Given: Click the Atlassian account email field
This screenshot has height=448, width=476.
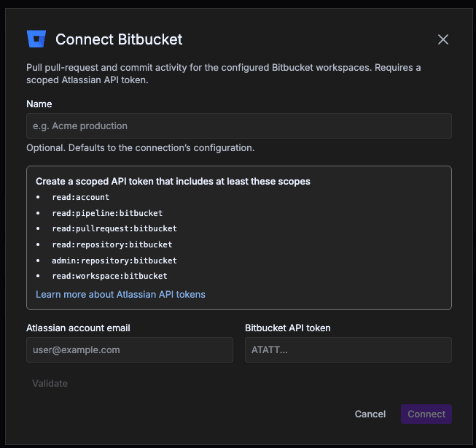Looking at the screenshot, I should tap(130, 349).
